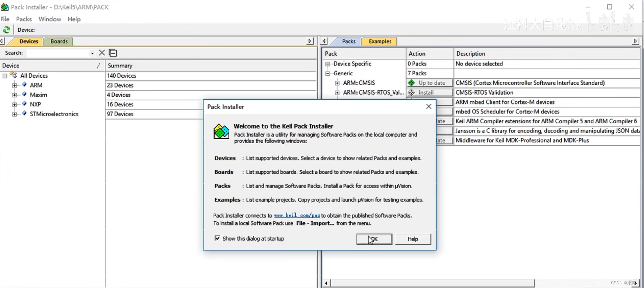Click horizontal scrollbar left arrow in Packs pane
The image size is (644, 288).
326,283
